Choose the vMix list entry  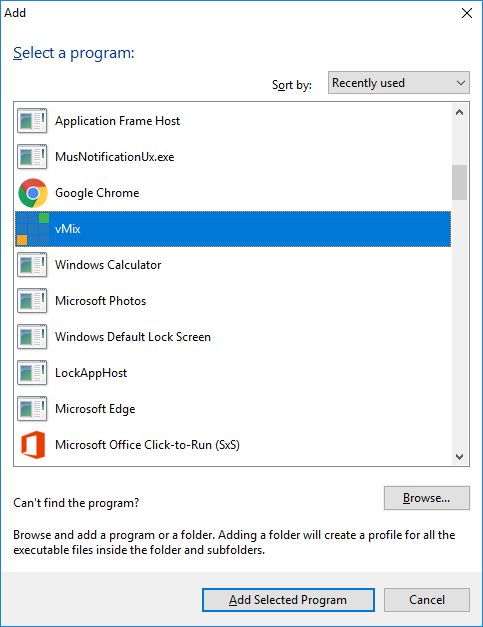(x=233, y=229)
